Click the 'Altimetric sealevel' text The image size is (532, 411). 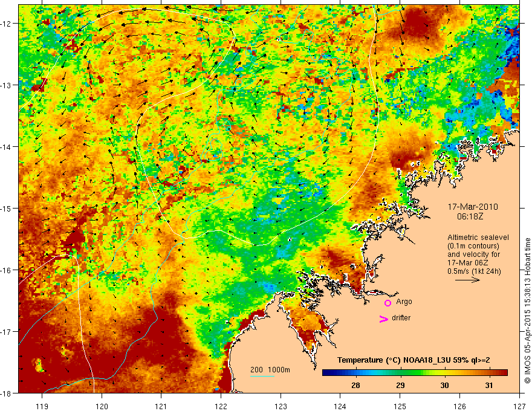478,238
